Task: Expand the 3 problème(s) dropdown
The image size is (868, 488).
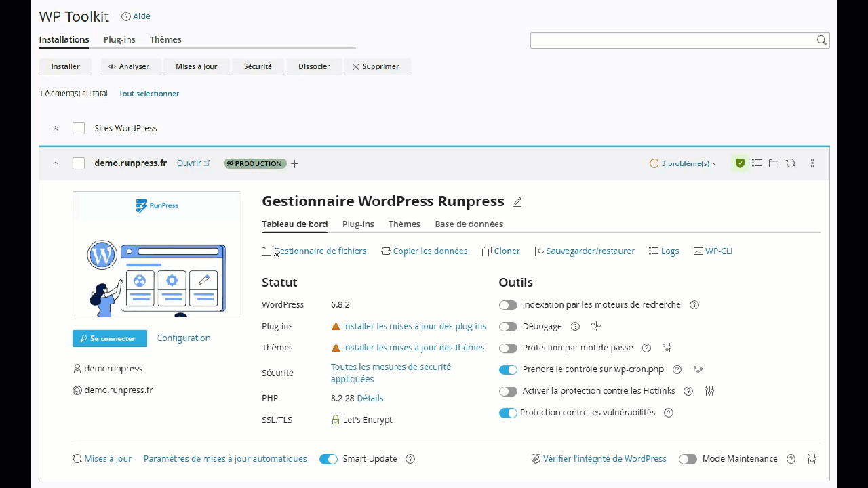Action: tap(683, 163)
